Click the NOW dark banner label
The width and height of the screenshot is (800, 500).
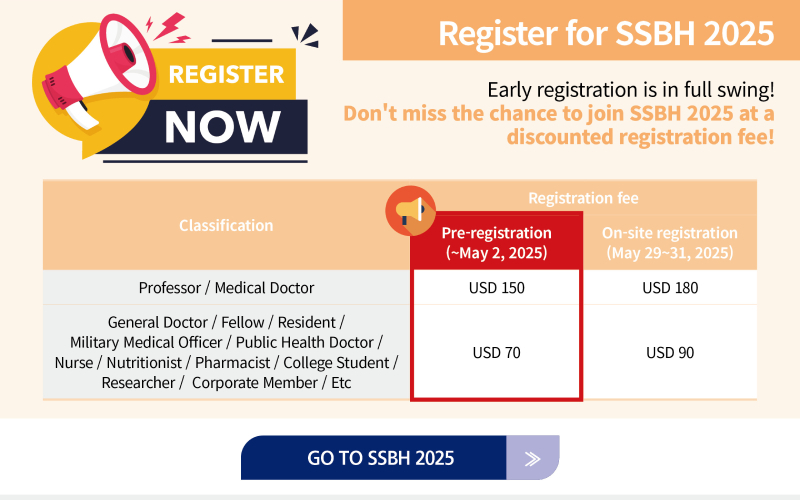coord(222,127)
